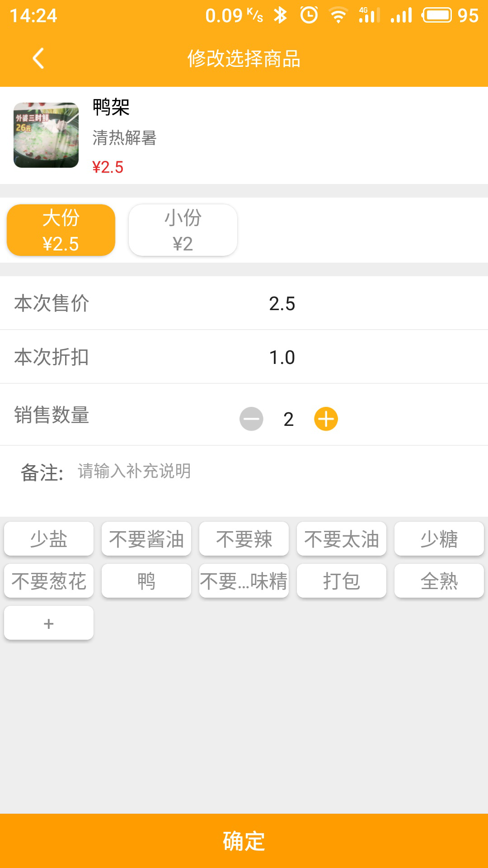Tap the back arrow icon

[38, 58]
